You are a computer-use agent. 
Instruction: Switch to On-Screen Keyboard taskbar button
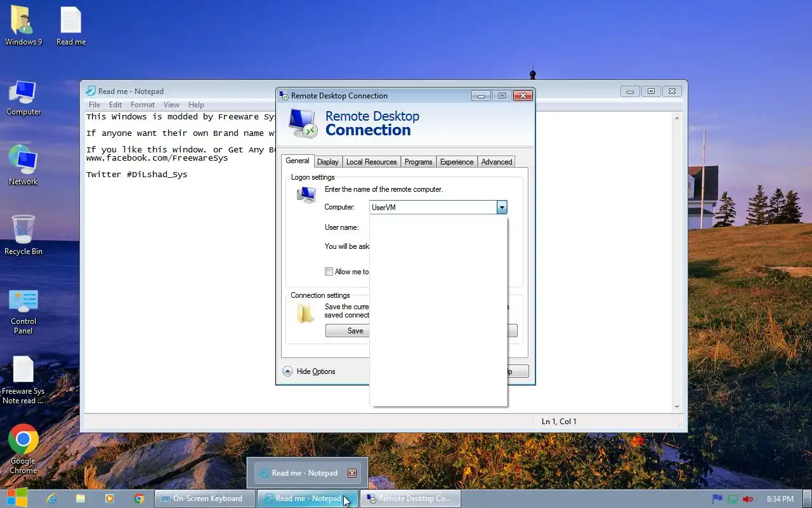pos(205,498)
